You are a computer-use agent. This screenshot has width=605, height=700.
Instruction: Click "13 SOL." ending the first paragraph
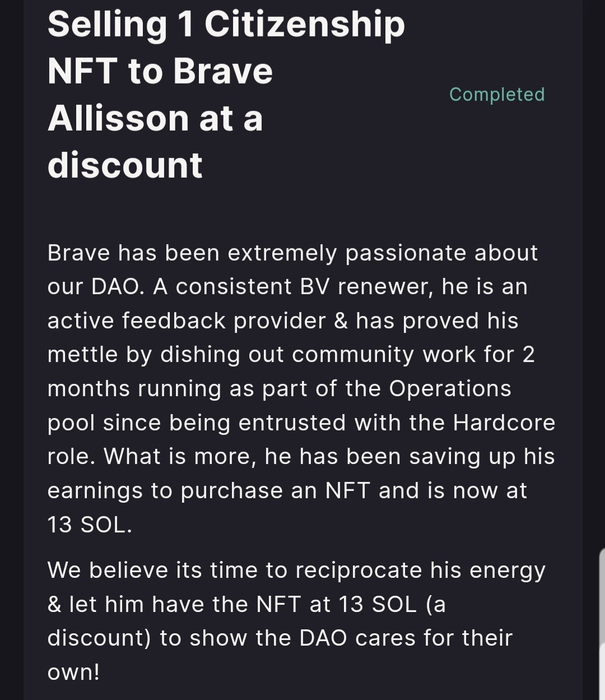coord(90,525)
